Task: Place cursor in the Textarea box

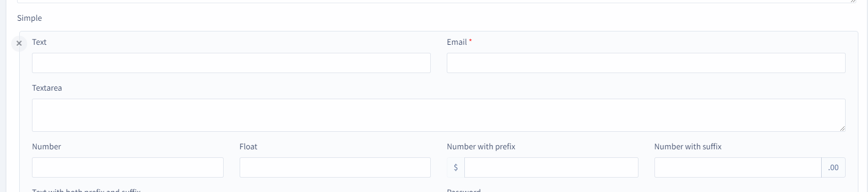Action: click(438, 115)
